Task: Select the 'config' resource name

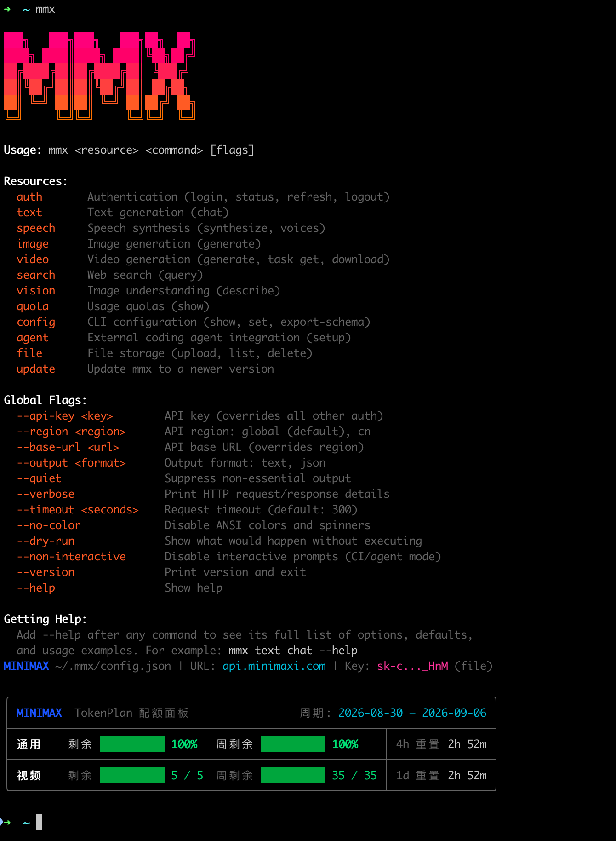Action: [x=36, y=322]
